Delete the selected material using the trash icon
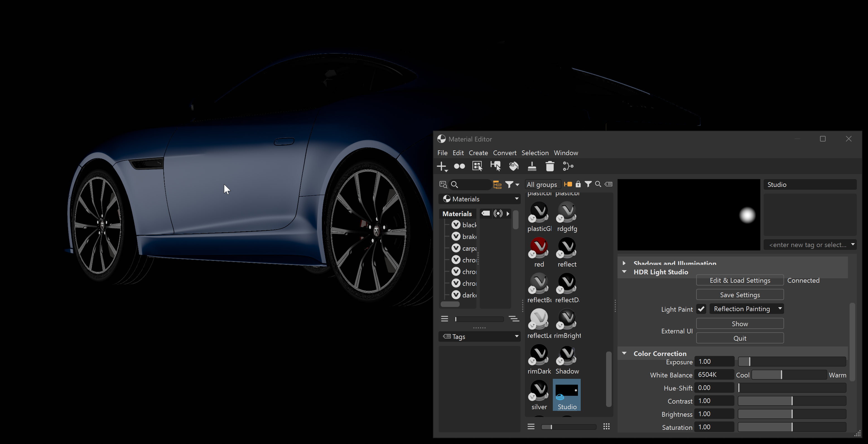The width and height of the screenshot is (868, 444). (x=550, y=166)
